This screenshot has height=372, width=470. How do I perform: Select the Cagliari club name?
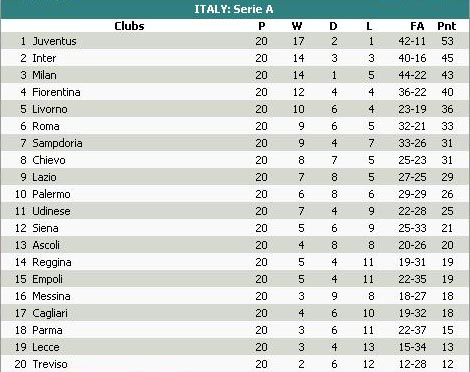tap(50, 313)
